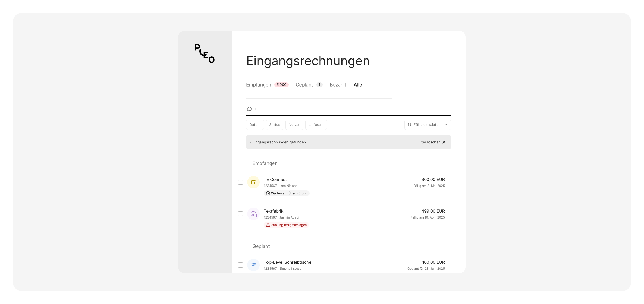
Task: Select the checkbox for Top-Level Schreibtische
Action: 240,265
